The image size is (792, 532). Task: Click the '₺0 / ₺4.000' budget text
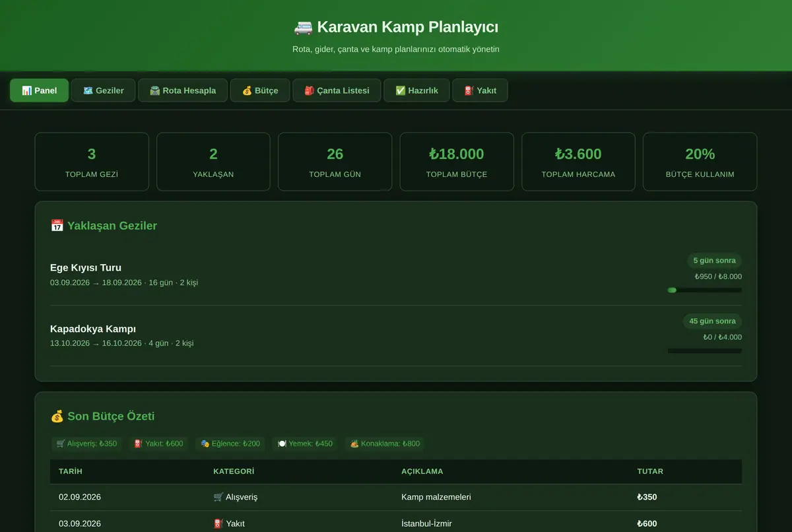click(x=722, y=337)
